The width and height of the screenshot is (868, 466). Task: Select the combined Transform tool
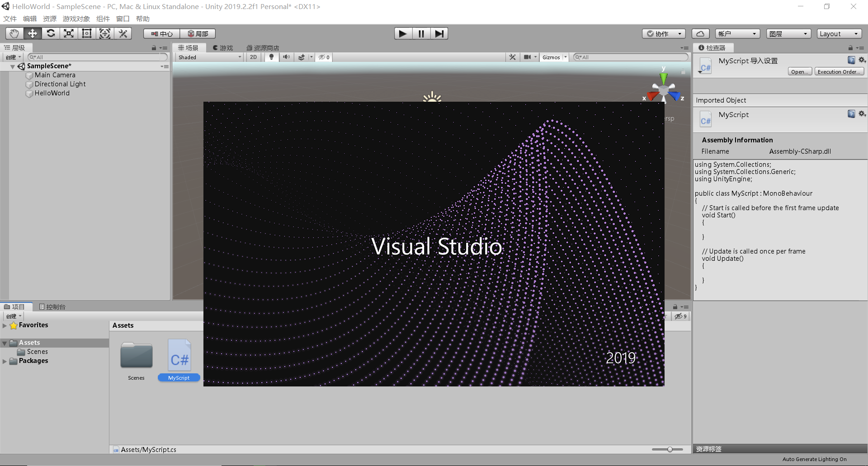point(105,33)
